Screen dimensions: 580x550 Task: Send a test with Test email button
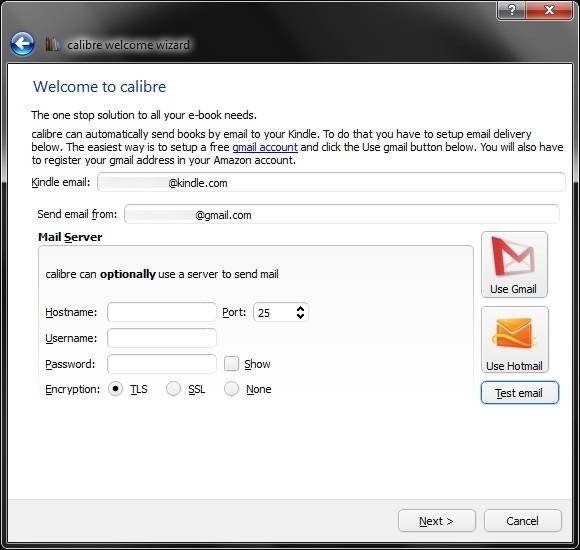click(519, 393)
